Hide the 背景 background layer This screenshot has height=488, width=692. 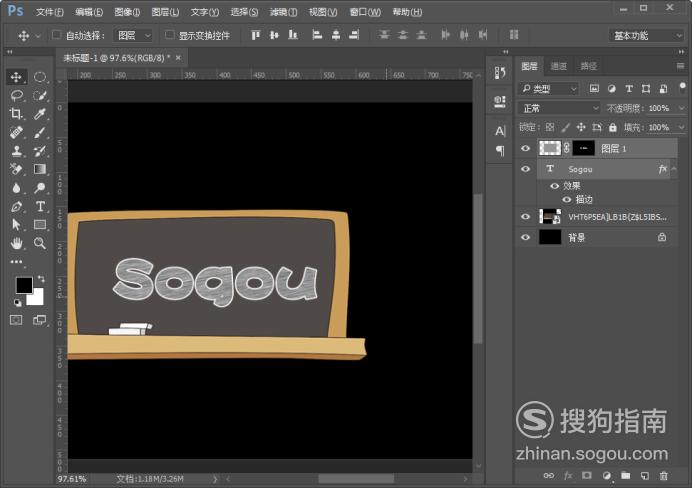525,237
